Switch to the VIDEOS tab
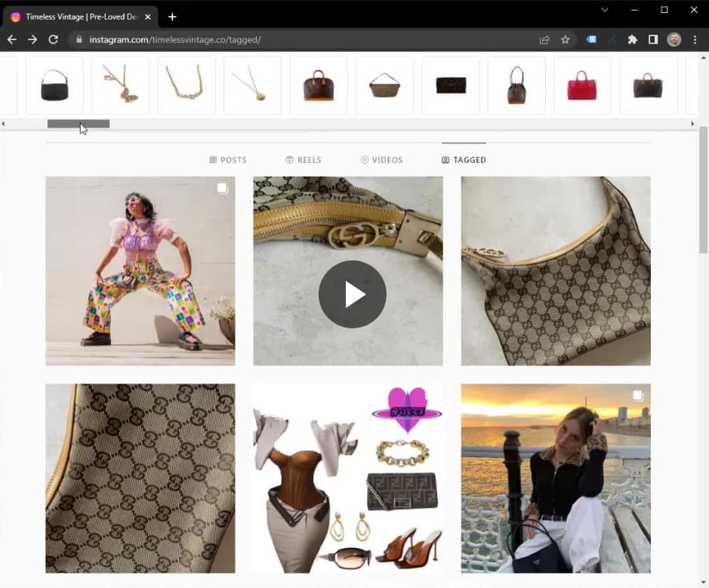This screenshot has width=709, height=588. click(381, 160)
